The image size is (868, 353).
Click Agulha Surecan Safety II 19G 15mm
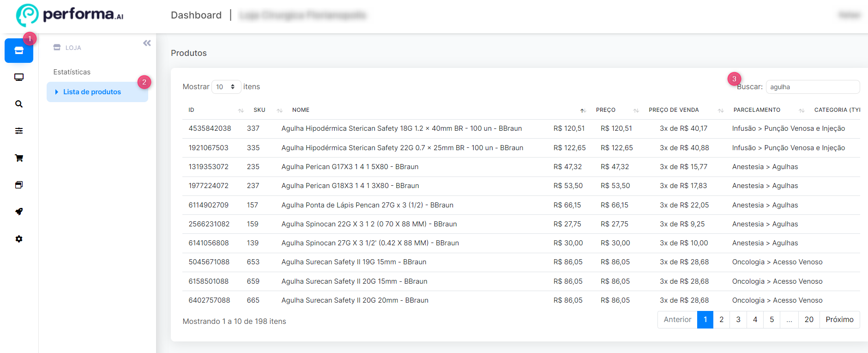[x=354, y=262]
